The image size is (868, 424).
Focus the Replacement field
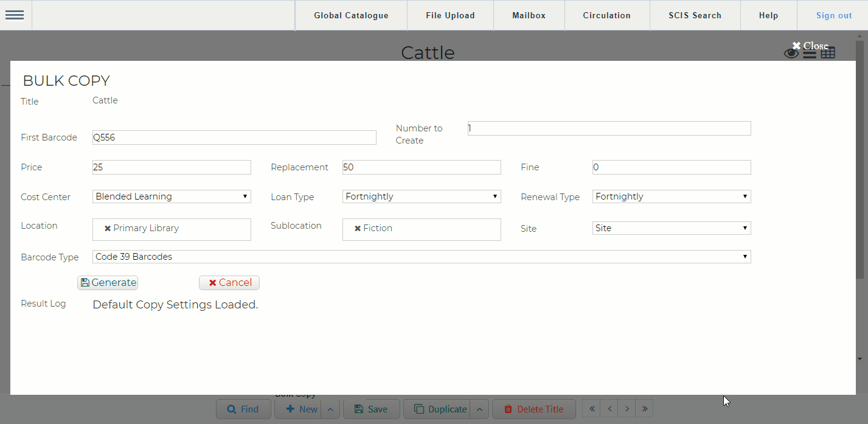point(422,167)
